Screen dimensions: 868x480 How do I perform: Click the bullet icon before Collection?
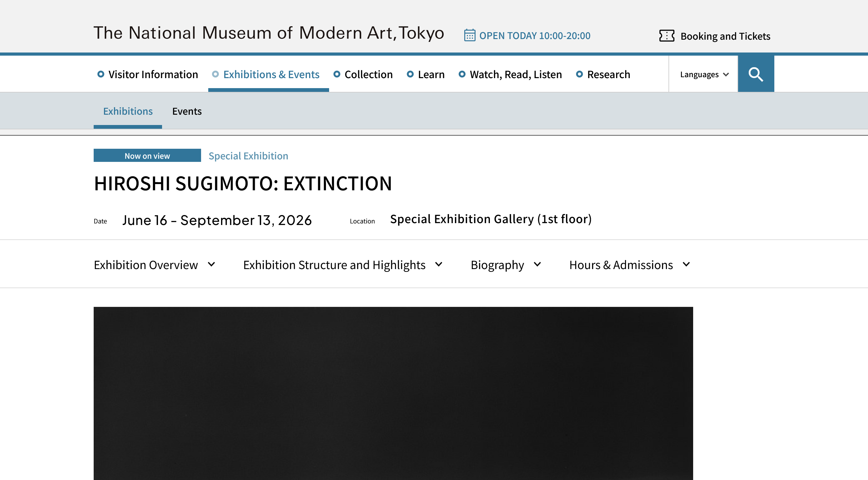(337, 74)
